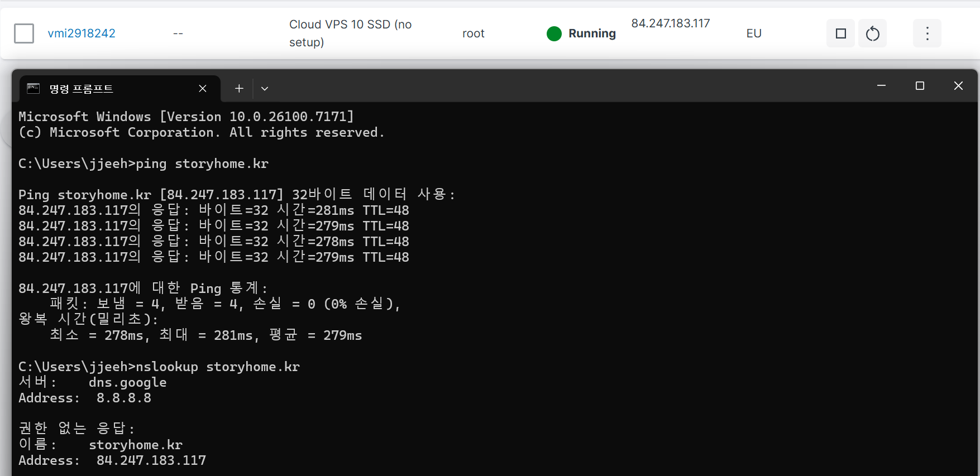
Task: Restart the vmi2918242 server with the circular arrow
Action: point(872,33)
